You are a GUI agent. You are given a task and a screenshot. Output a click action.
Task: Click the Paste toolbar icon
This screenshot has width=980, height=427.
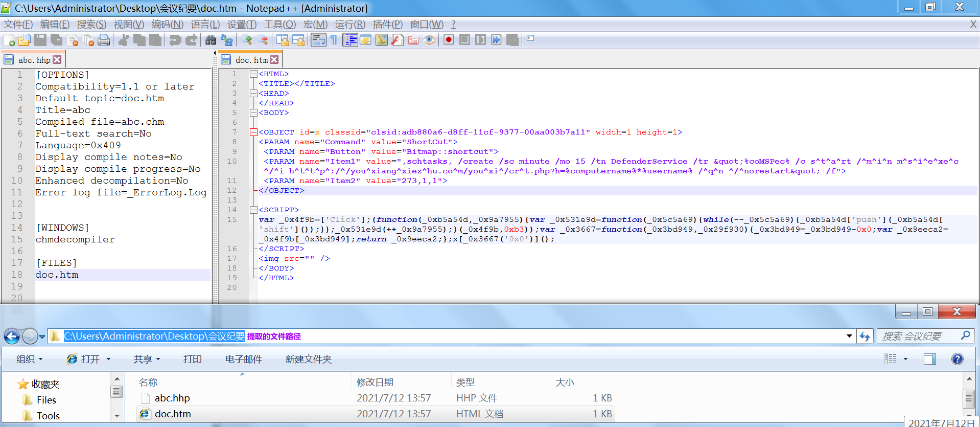pos(155,40)
